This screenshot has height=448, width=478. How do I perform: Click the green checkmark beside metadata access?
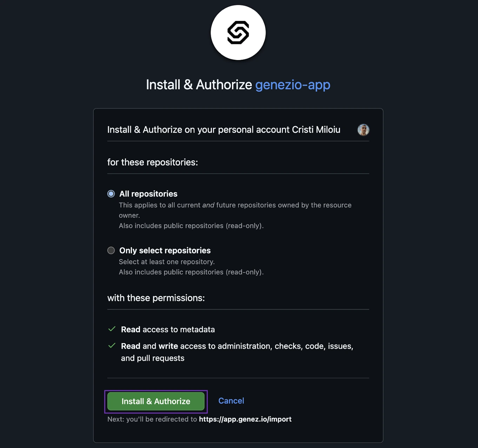point(112,329)
